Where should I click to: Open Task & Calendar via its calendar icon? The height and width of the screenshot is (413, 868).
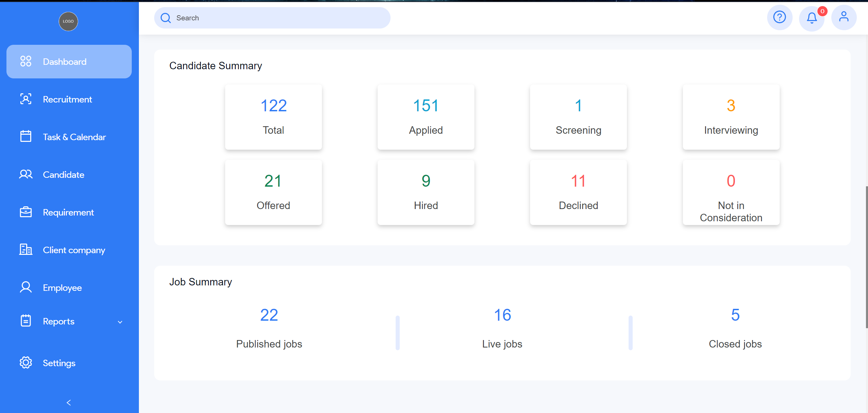pos(26,137)
